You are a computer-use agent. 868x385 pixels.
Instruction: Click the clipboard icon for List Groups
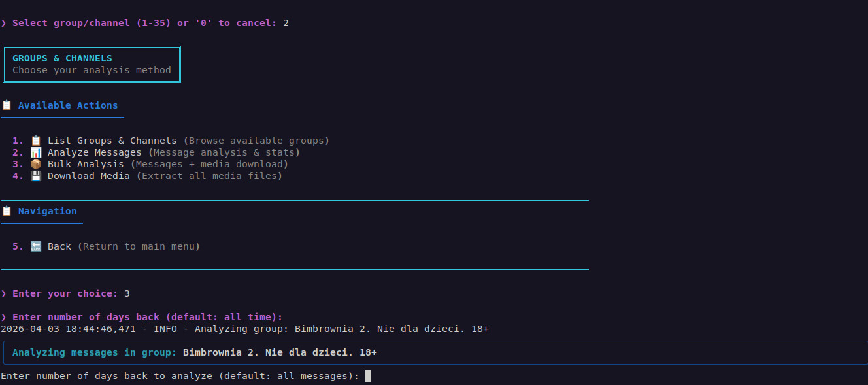pos(36,141)
